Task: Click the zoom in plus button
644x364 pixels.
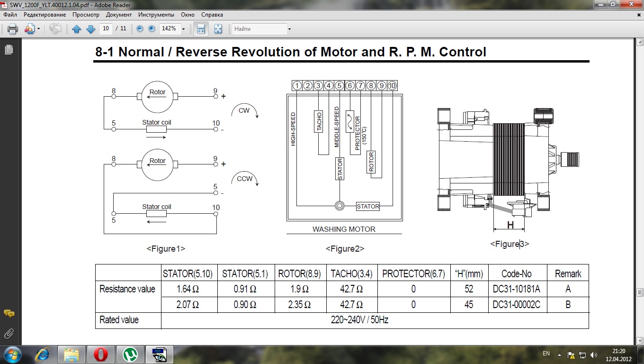Action: pos(152,29)
